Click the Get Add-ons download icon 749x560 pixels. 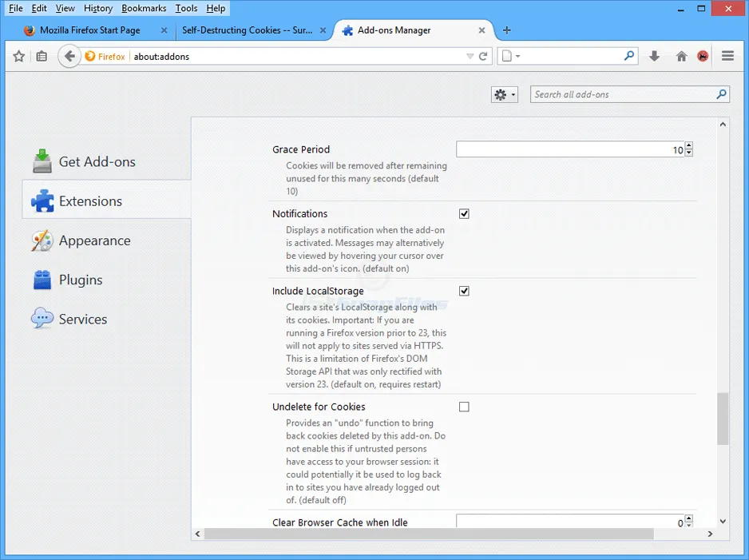(42, 161)
